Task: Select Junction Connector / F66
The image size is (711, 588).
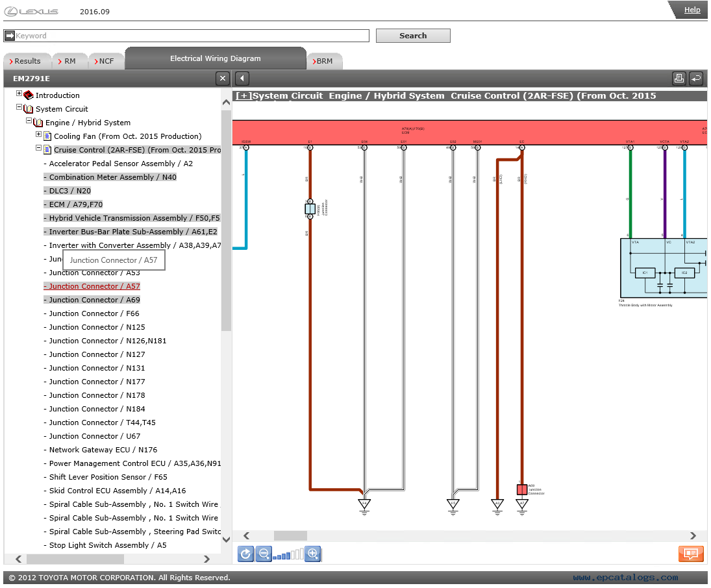Action: (94, 313)
